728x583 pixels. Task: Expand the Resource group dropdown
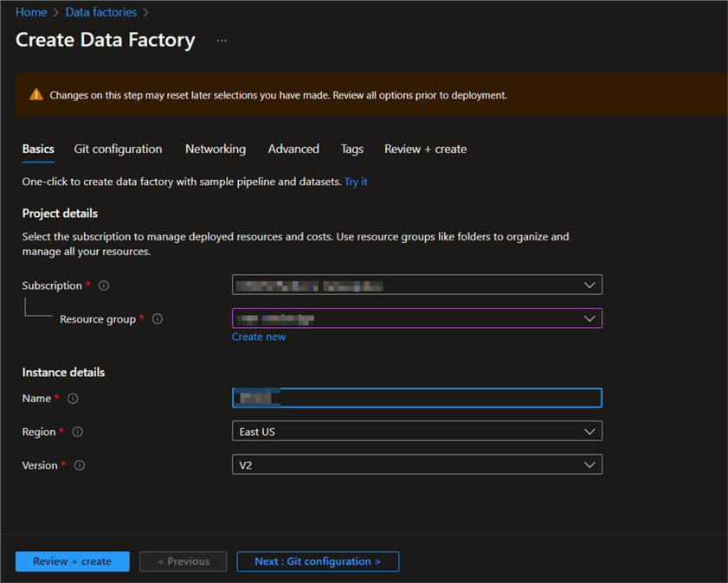pos(417,318)
